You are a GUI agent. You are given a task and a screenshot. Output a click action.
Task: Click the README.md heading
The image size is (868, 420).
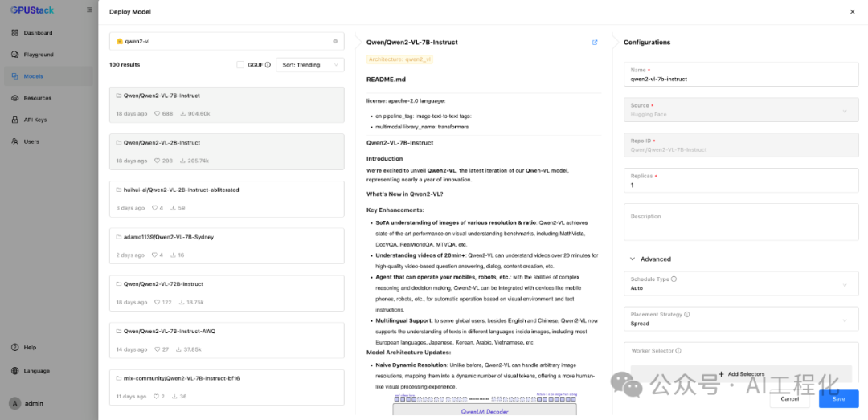pos(386,80)
